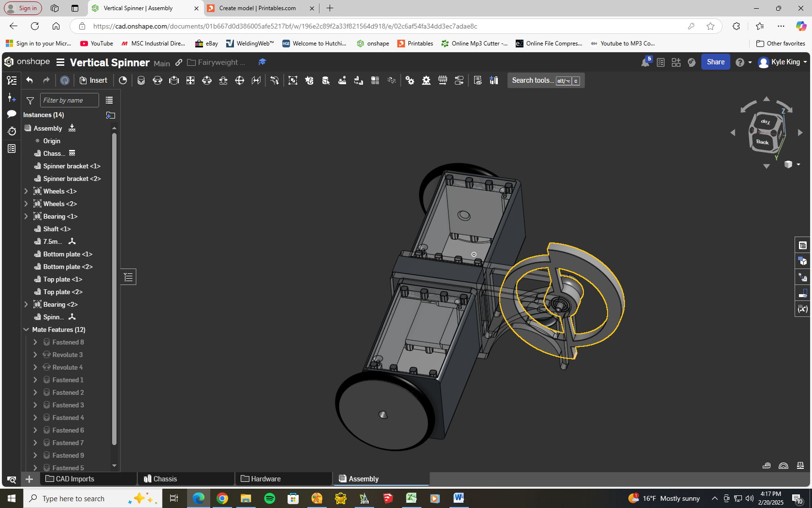
Task: Select the Fastened mate tool
Action: click(x=141, y=80)
